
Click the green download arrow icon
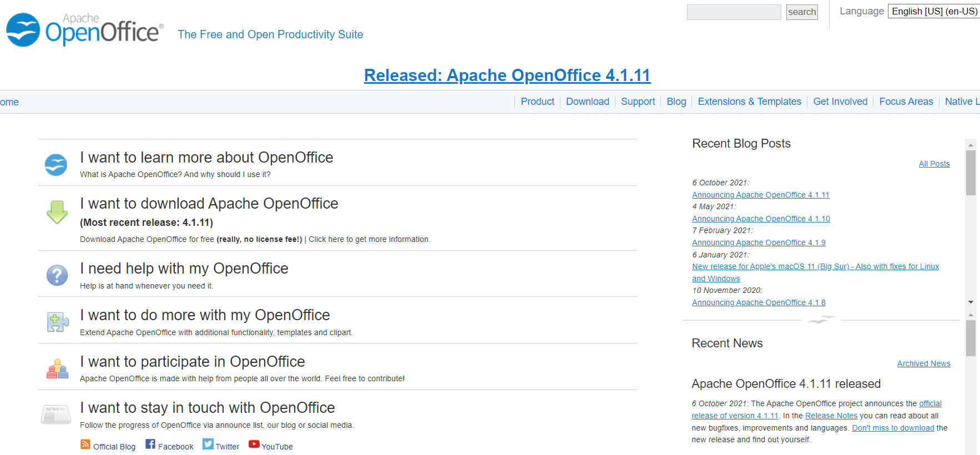pos(57,212)
